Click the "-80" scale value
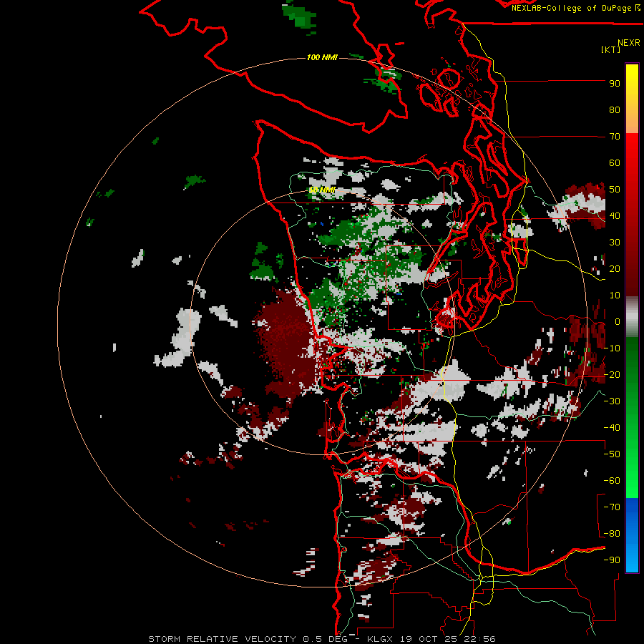 coord(612,534)
